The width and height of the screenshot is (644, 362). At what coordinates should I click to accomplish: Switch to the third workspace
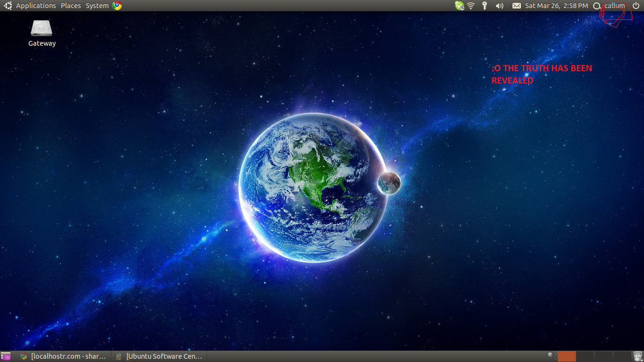pyautogui.click(x=603, y=356)
